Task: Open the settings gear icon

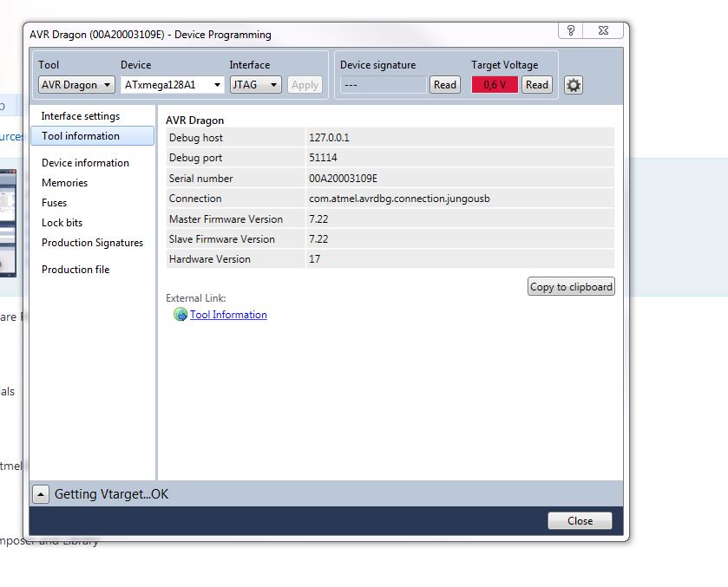Action: point(574,85)
